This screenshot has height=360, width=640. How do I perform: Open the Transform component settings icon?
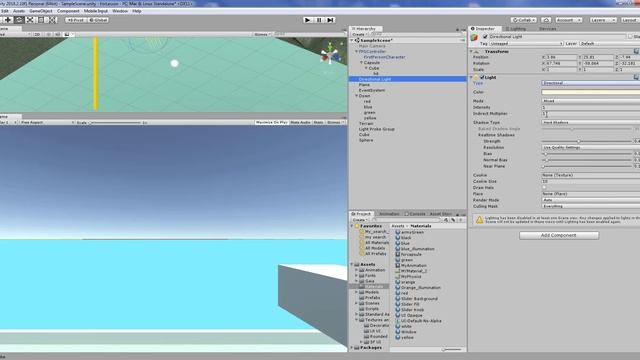coord(636,51)
